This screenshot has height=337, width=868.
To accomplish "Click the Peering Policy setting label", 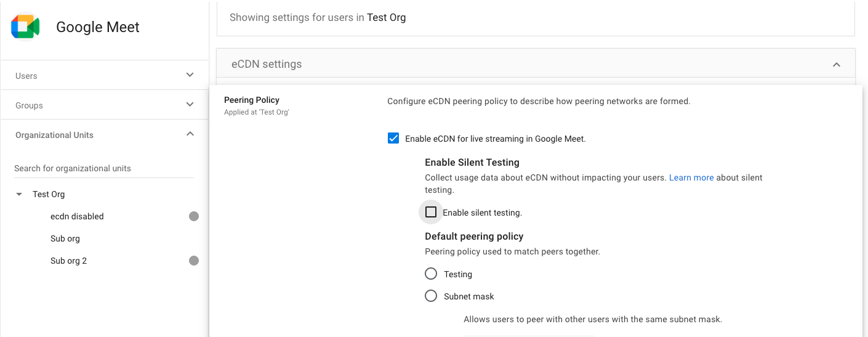I will 252,100.
